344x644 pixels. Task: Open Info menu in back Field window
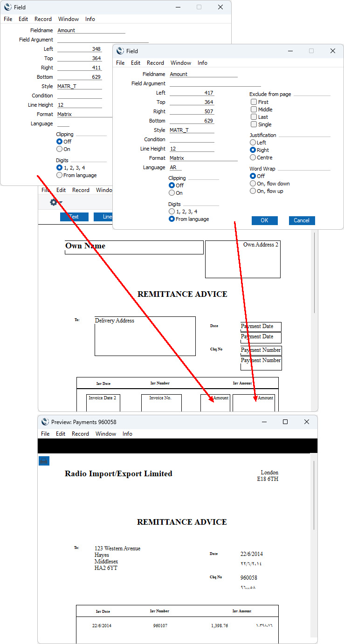pyautogui.click(x=90, y=19)
